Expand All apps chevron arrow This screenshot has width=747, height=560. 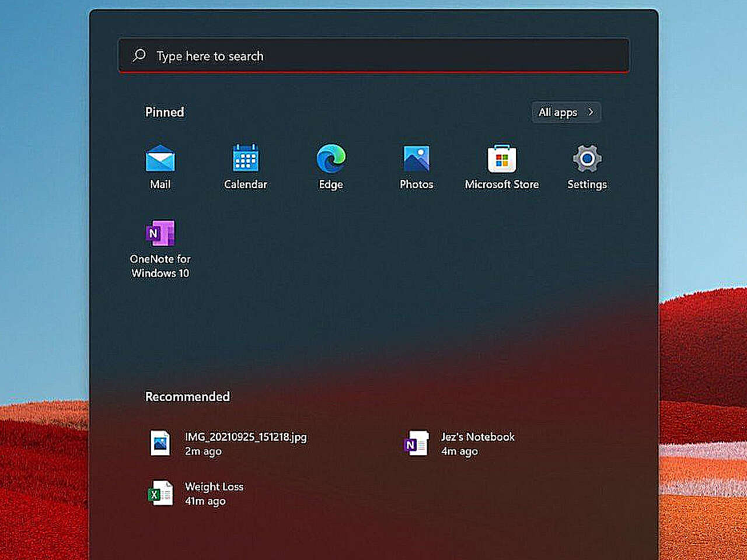[591, 111]
